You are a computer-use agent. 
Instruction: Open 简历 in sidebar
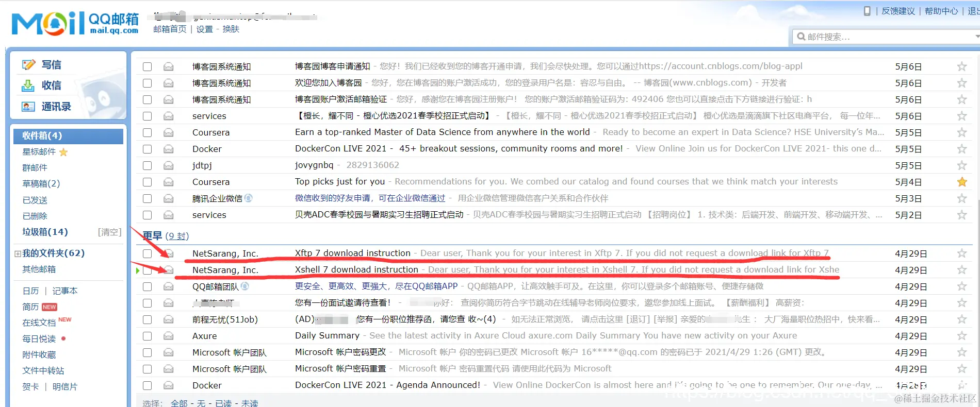click(x=30, y=307)
